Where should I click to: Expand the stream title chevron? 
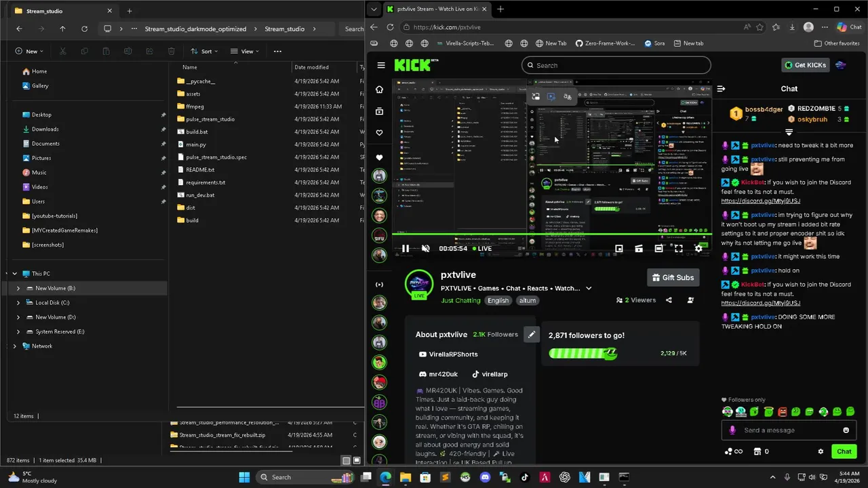tap(589, 288)
